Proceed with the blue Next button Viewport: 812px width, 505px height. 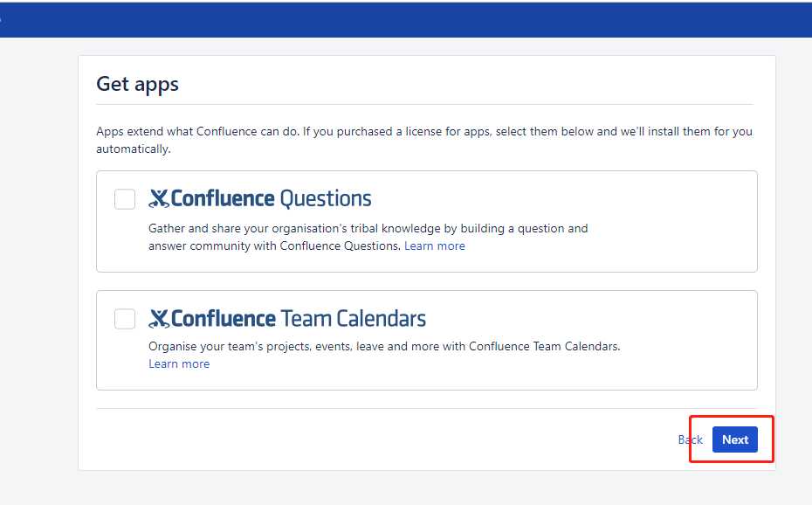[735, 439]
